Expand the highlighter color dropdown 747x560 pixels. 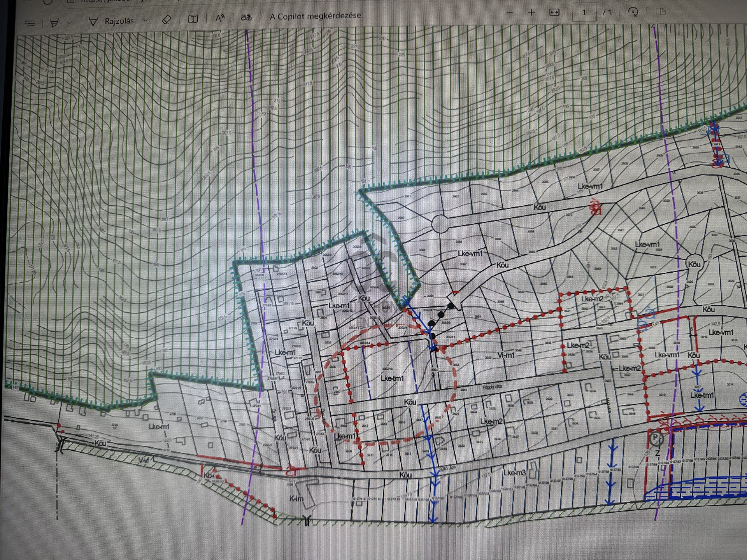[69, 23]
